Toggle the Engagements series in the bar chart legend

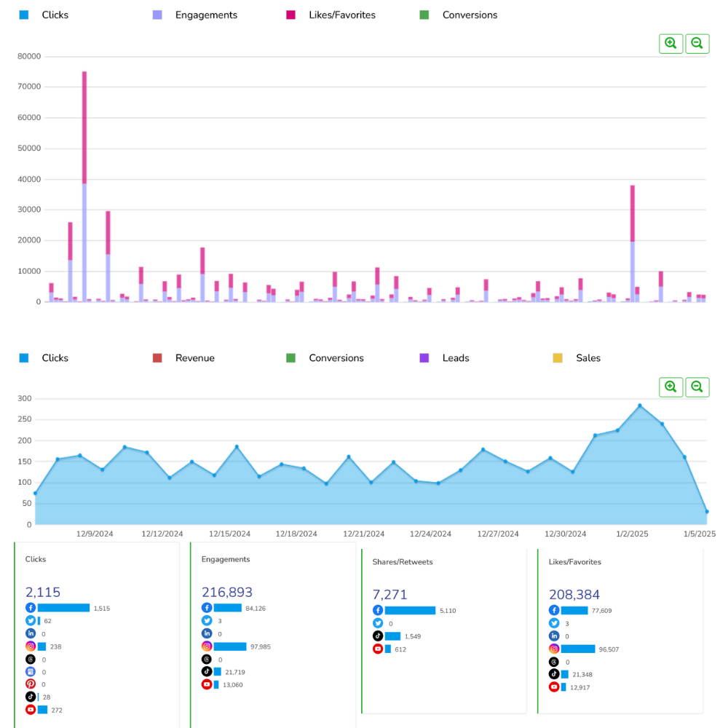click(205, 15)
